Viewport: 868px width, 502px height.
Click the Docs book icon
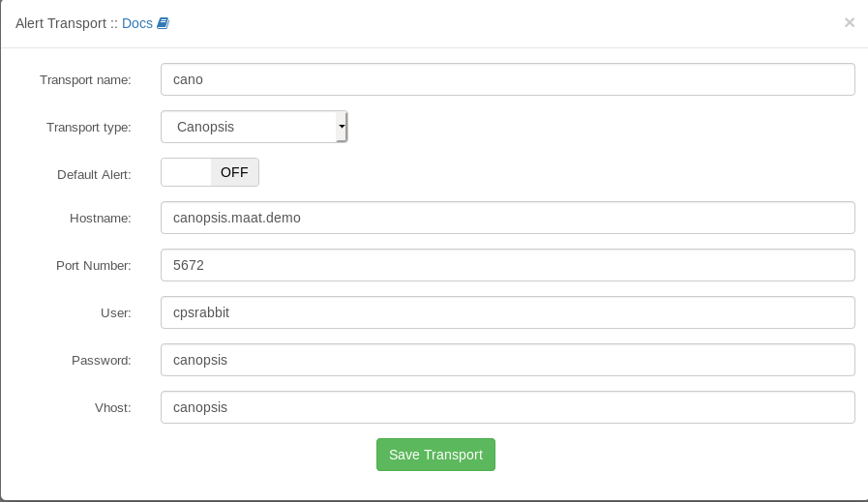click(163, 23)
